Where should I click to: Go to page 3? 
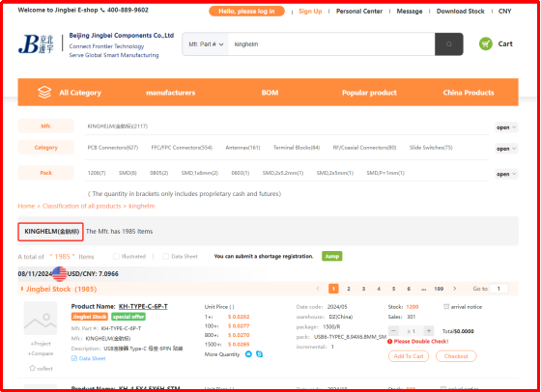click(363, 289)
